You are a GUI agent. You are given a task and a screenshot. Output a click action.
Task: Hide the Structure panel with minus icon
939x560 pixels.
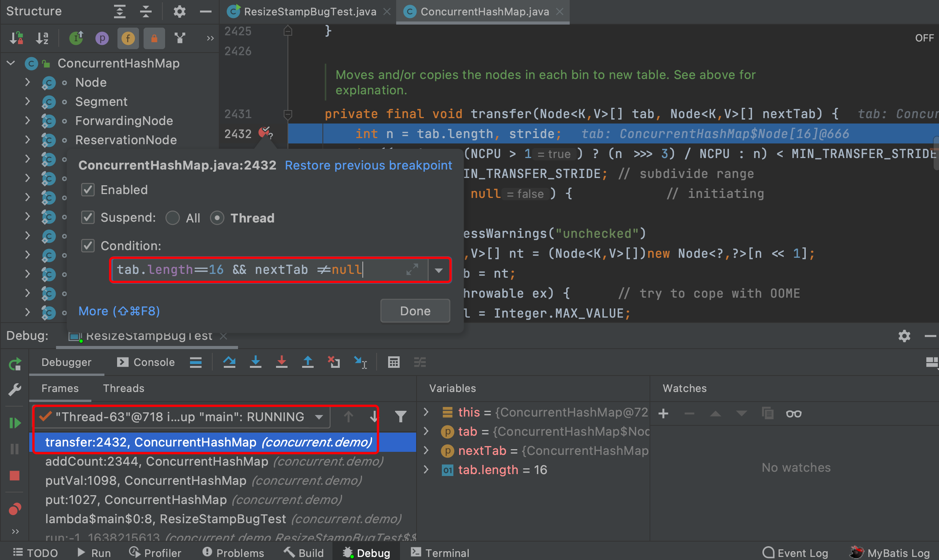click(x=206, y=12)
